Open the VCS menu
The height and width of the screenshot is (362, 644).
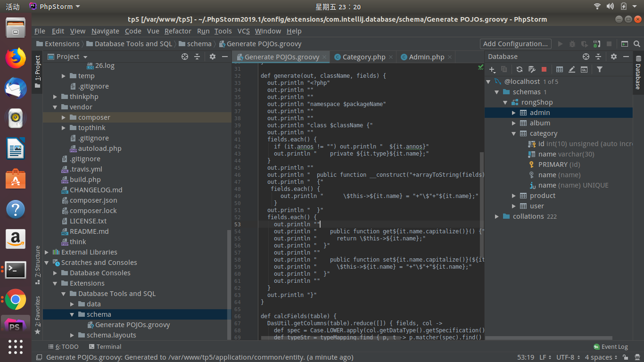(243, 31)
